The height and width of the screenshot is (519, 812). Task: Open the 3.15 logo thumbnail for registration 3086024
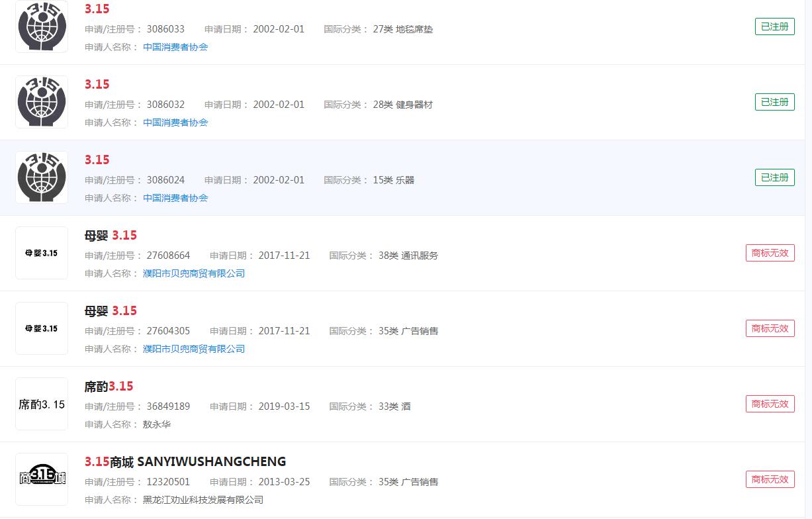[42, 177]
